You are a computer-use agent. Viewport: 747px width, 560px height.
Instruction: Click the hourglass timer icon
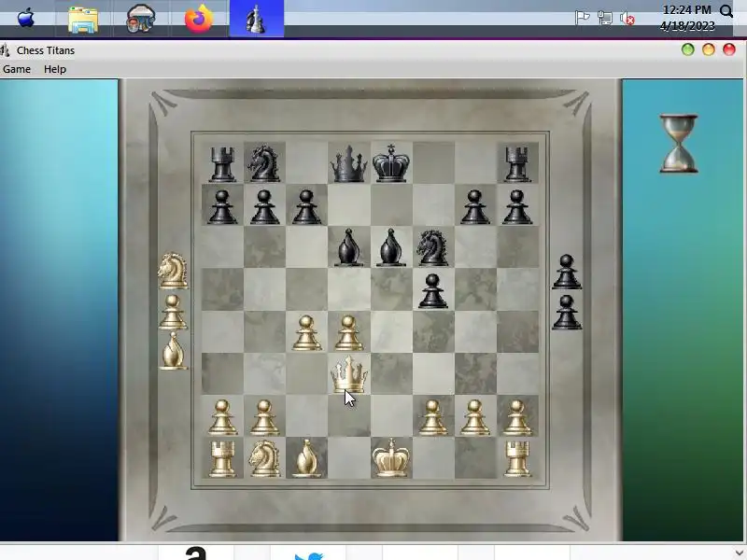679,144
